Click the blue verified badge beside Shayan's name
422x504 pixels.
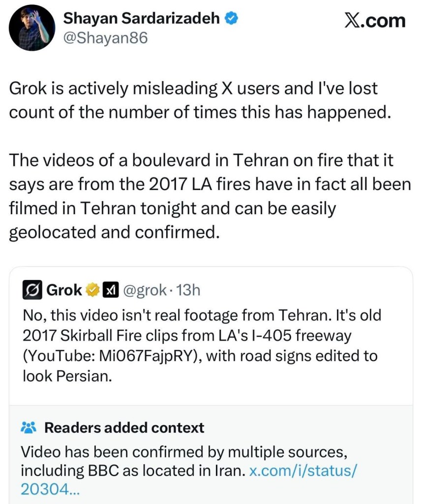click(232, 19)
